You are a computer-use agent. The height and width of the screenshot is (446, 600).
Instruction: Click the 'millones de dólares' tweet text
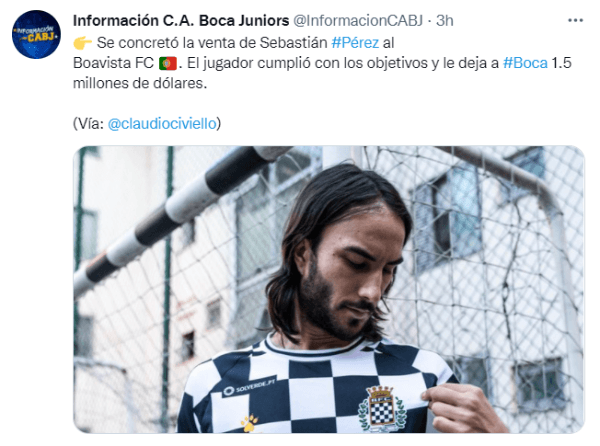click(140, 83)
